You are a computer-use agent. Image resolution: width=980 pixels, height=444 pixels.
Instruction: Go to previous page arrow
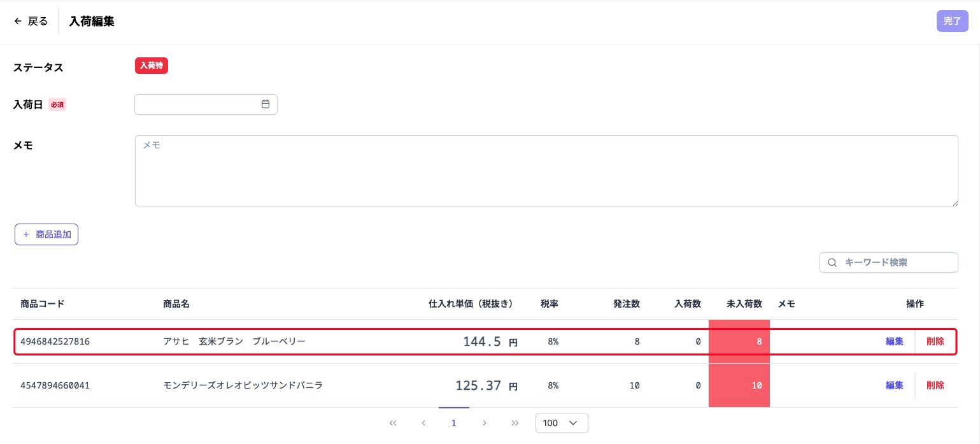point(423,423)
